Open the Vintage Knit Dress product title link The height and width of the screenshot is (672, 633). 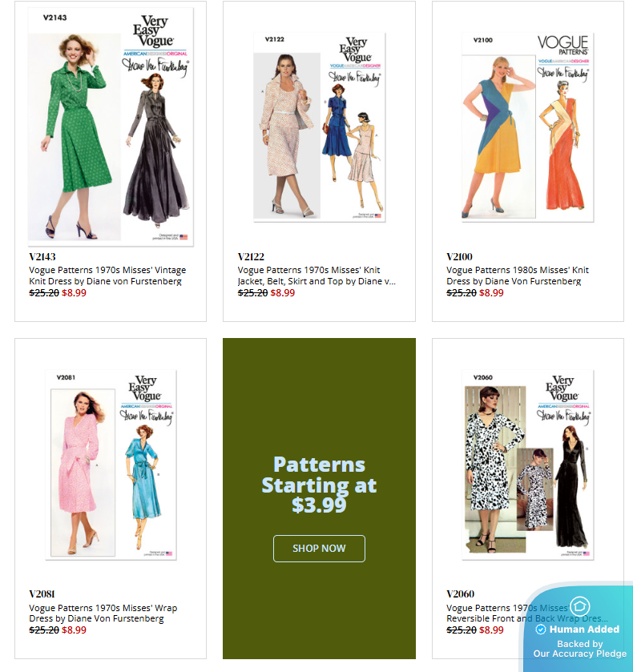click(x=107, y=276)
